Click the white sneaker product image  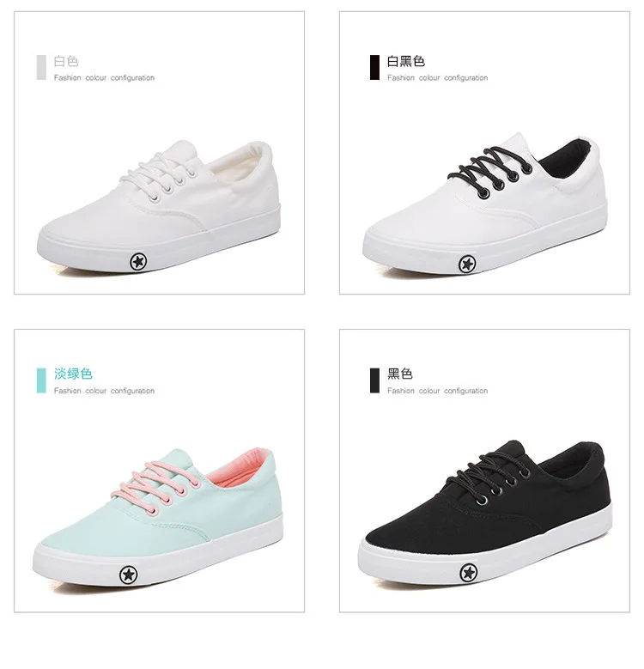(x=159, y=207)
